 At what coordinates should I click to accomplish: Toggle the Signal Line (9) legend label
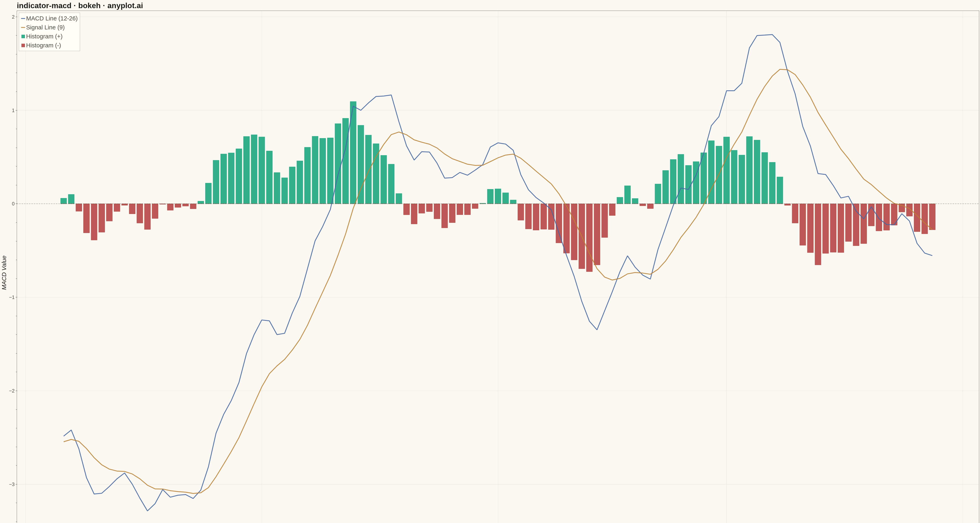(45, 27)
